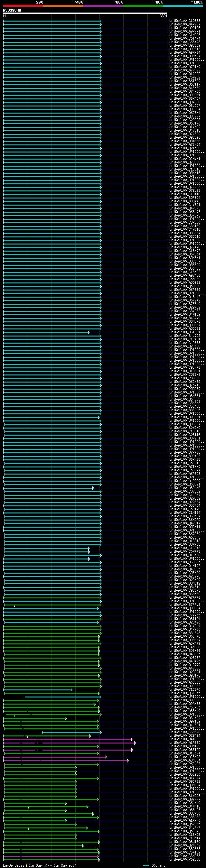The height and width of the screenshot is (868, 206).
Task: Select hit UniRef100_Q10PA5
Action: click(185, 74)
